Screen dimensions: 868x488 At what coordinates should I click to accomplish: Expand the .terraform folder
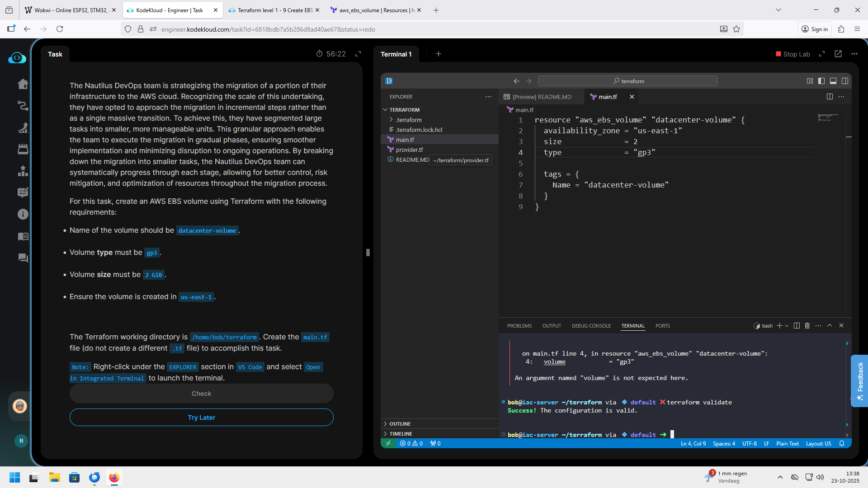tap(408, 120)
